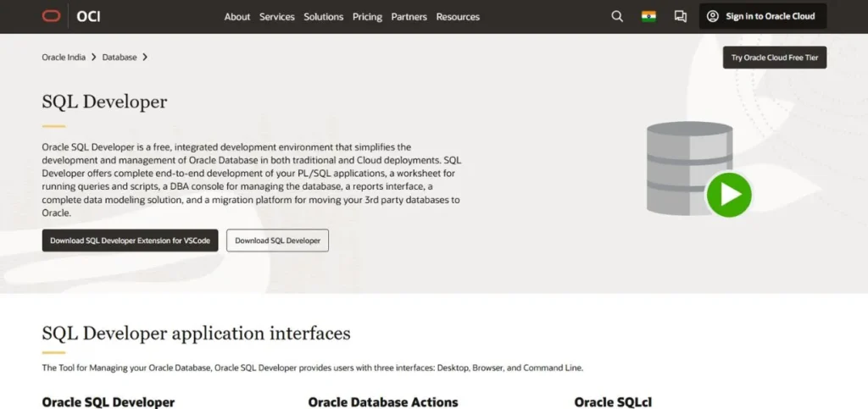Expand the Resources navigation dropdown
Viewport: 868px width, 409px height.
[458, 17]
